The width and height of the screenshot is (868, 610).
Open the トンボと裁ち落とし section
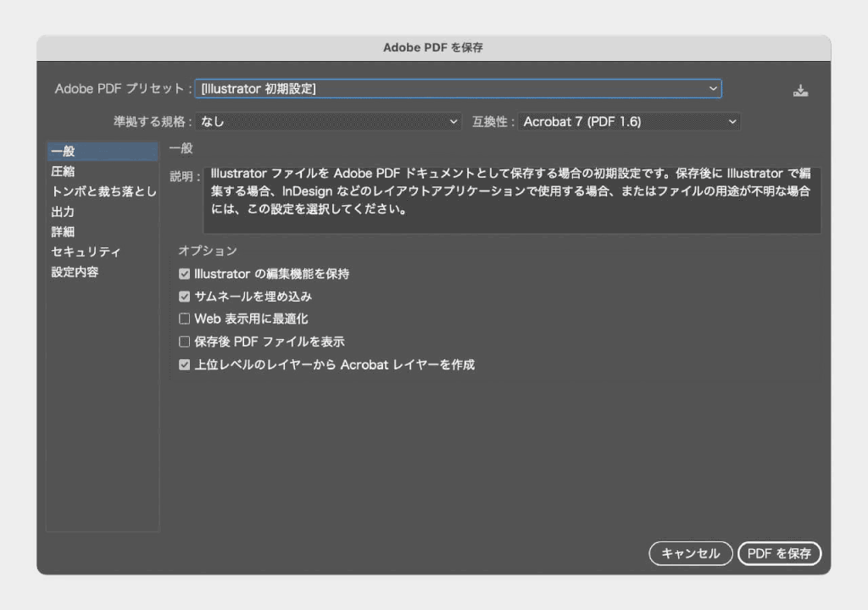pos(103,191)
